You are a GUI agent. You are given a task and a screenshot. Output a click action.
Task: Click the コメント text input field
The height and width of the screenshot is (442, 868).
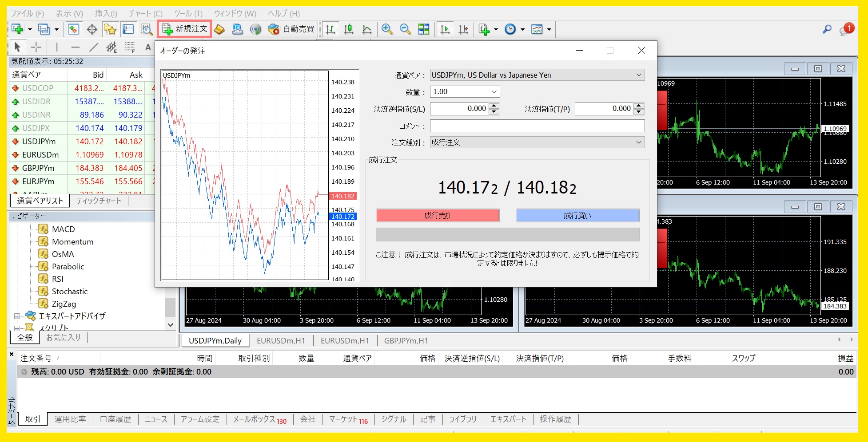click(537, 126)
